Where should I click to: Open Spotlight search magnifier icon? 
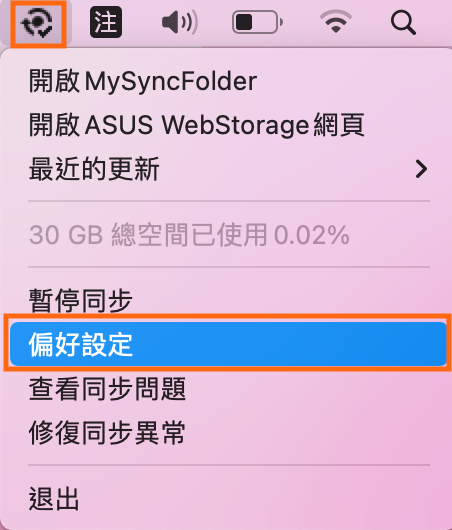403,23
